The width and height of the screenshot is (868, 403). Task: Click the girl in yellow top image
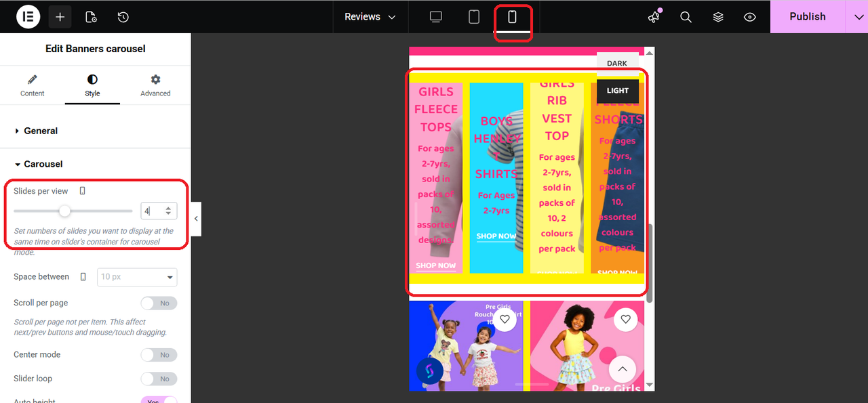pos(587,345)
